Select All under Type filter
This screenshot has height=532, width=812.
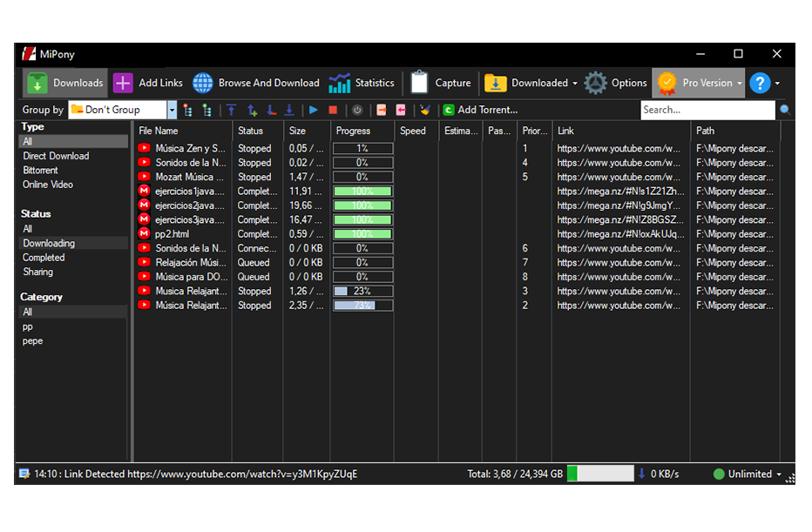(73, 141)
